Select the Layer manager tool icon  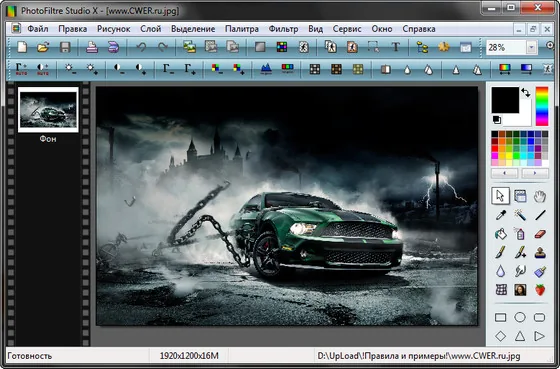[x=520, y=196]
